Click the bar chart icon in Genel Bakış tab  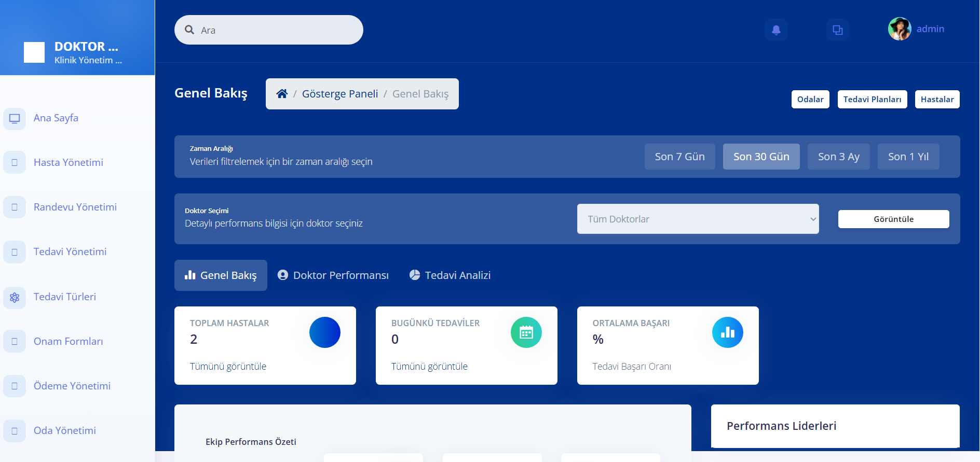190,275
